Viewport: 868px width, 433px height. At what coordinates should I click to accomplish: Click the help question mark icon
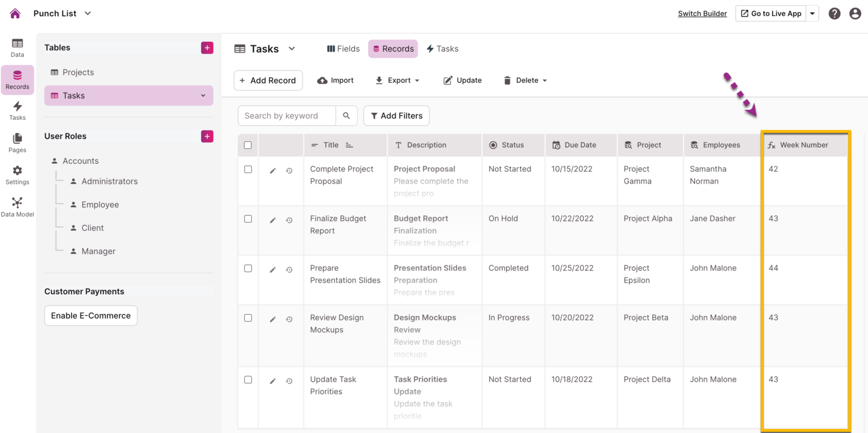(834, 13)
